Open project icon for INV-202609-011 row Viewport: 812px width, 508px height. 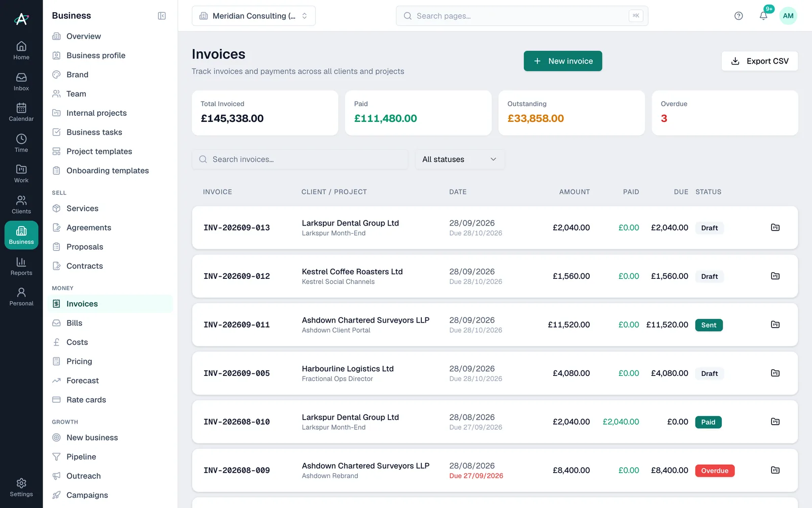click(775, 325)
